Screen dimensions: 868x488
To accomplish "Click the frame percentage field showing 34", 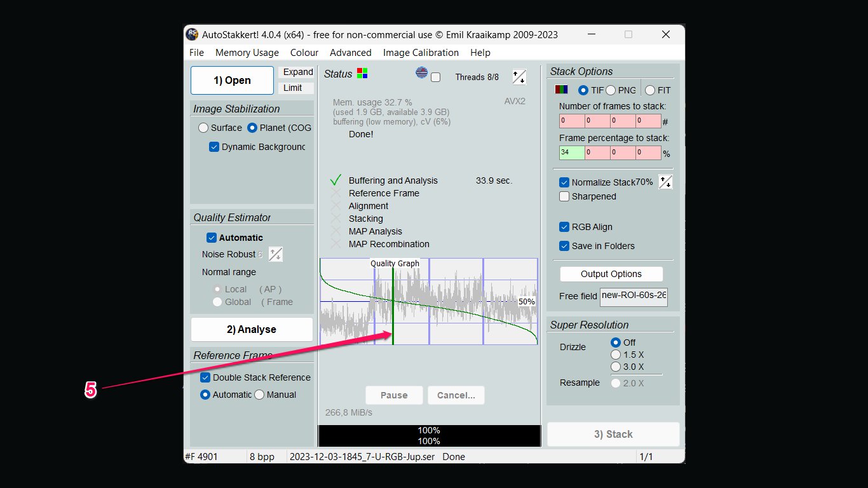I will pos(572,152).
